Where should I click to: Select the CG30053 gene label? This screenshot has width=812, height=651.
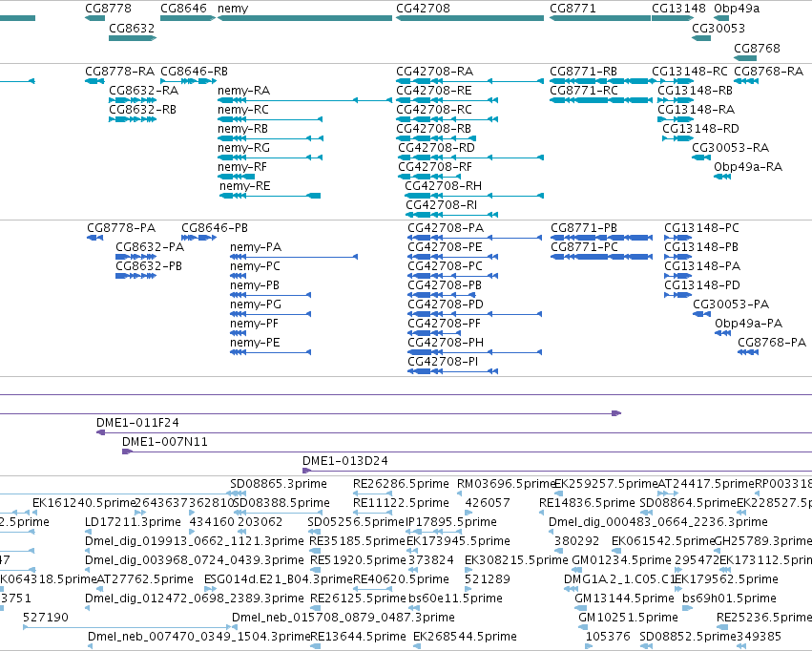point(718,28)
